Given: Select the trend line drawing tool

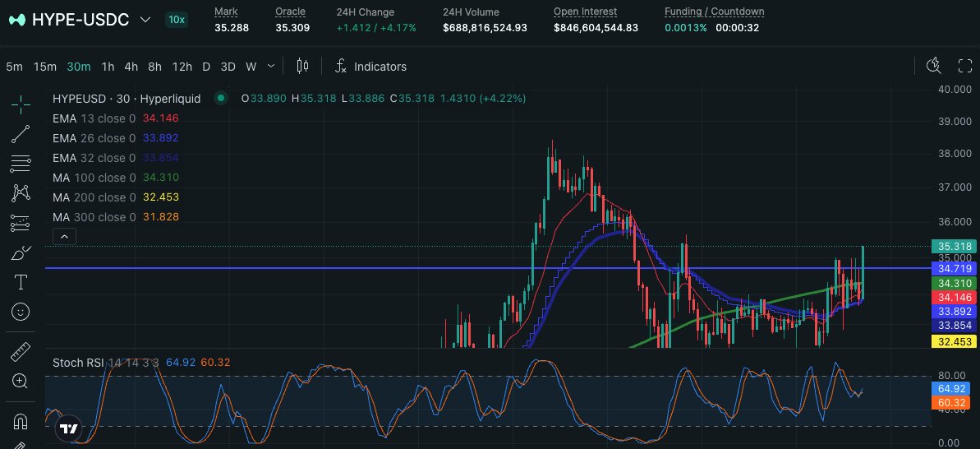Looking at the screenshot, I should click(x=21, y=134).
